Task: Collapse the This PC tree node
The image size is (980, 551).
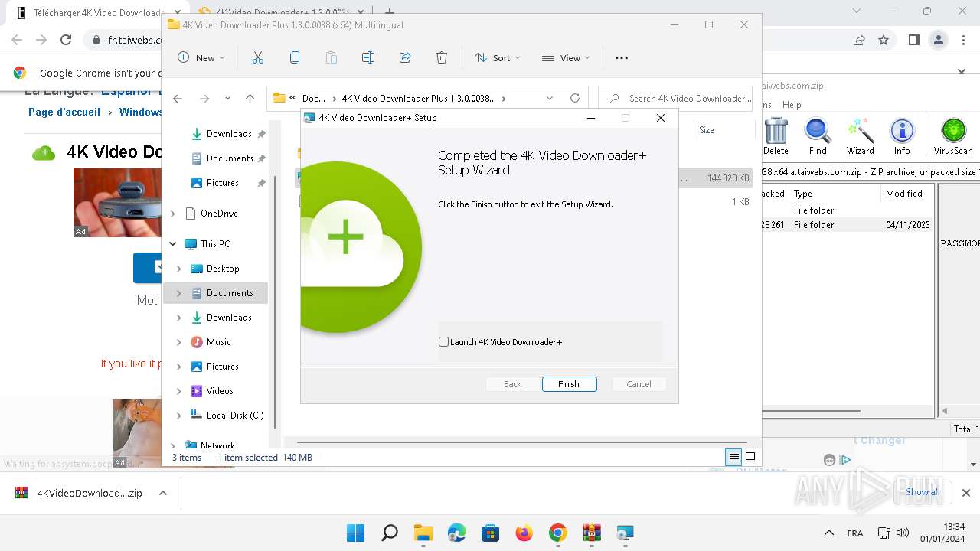Action: 173,244
